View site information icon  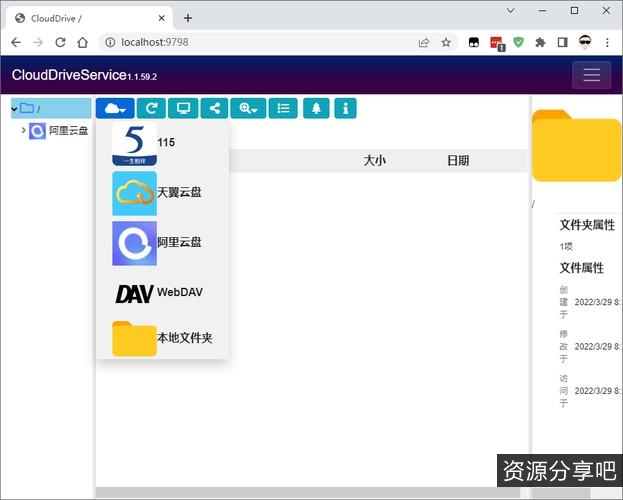click(110, 42)
